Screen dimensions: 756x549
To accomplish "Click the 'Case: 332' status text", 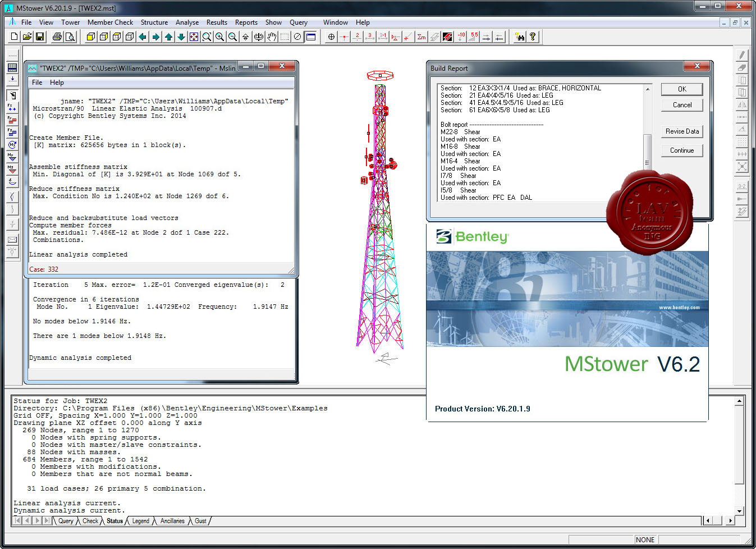I will [44, 269].
